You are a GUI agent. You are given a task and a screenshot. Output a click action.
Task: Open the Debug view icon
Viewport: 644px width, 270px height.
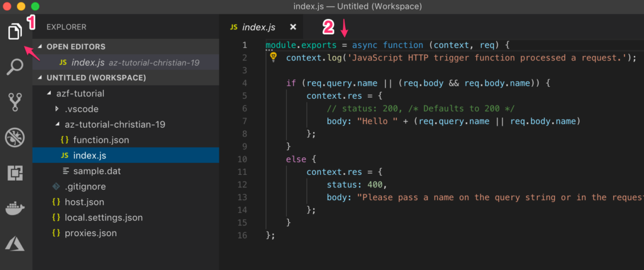(16, 137)
